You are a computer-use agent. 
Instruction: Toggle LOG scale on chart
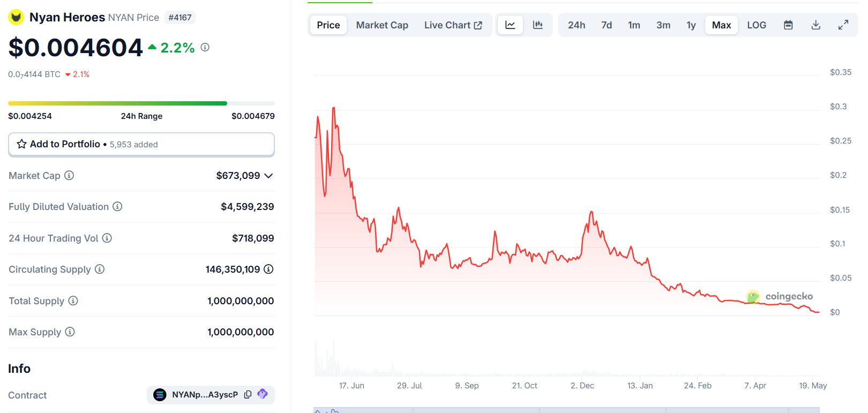pyautogui.click(x=757, y=25)
